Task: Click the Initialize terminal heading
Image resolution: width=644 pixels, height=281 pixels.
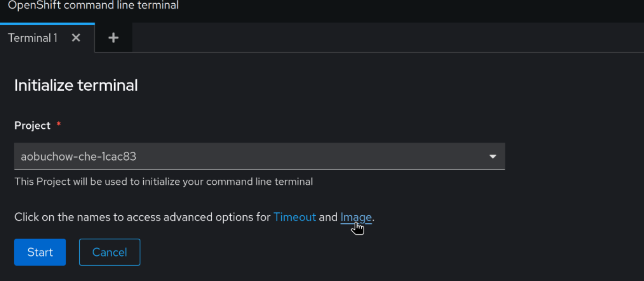Action: 76,86
